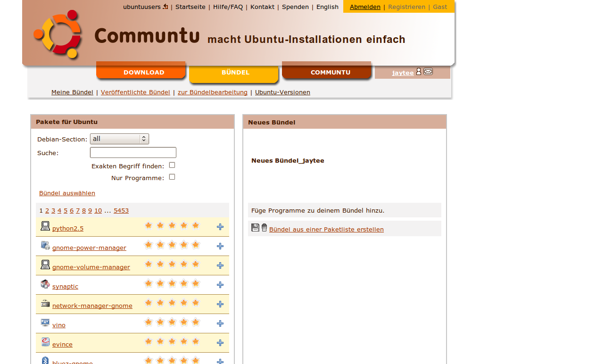Open the Debian-Section dropdown
This screenshot has width=596, height=364.
point(119,139)
